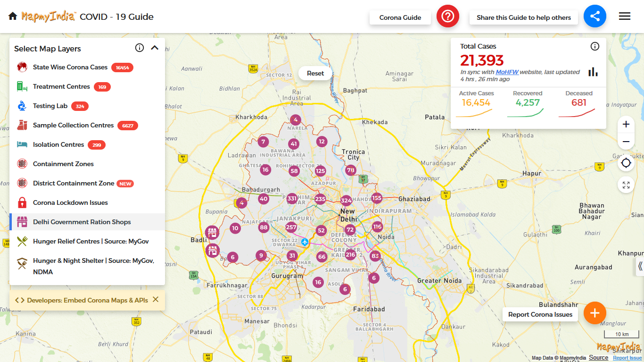Click the 78 cluster marker
The height and width of the screenshot is (362, 644).
(x=351, y=170)
